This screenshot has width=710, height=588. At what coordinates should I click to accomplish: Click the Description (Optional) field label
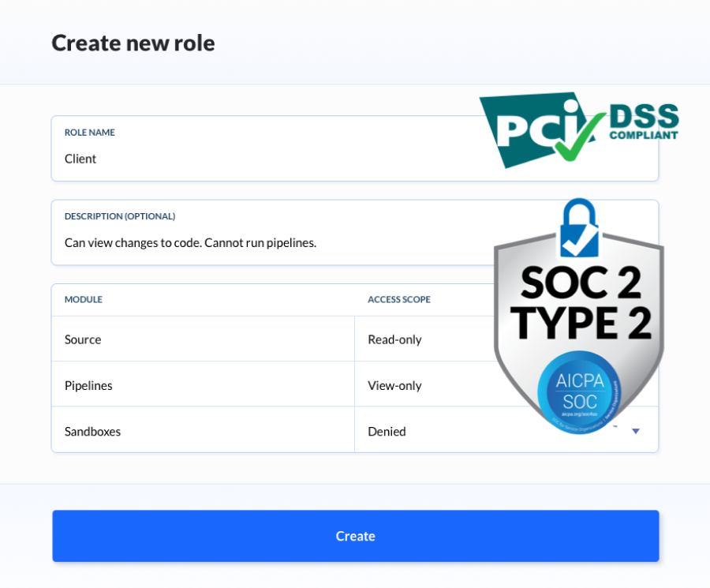[x=120, y=216]
